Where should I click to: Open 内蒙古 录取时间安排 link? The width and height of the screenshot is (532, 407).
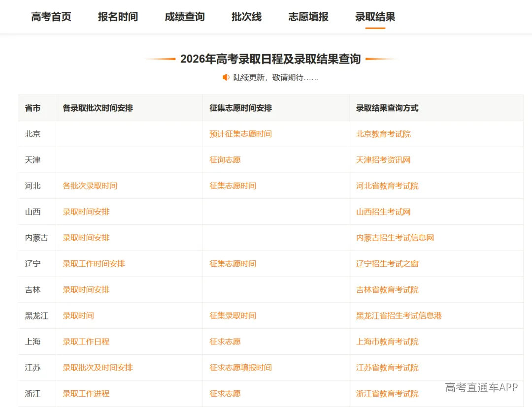(x=86, y=238)
